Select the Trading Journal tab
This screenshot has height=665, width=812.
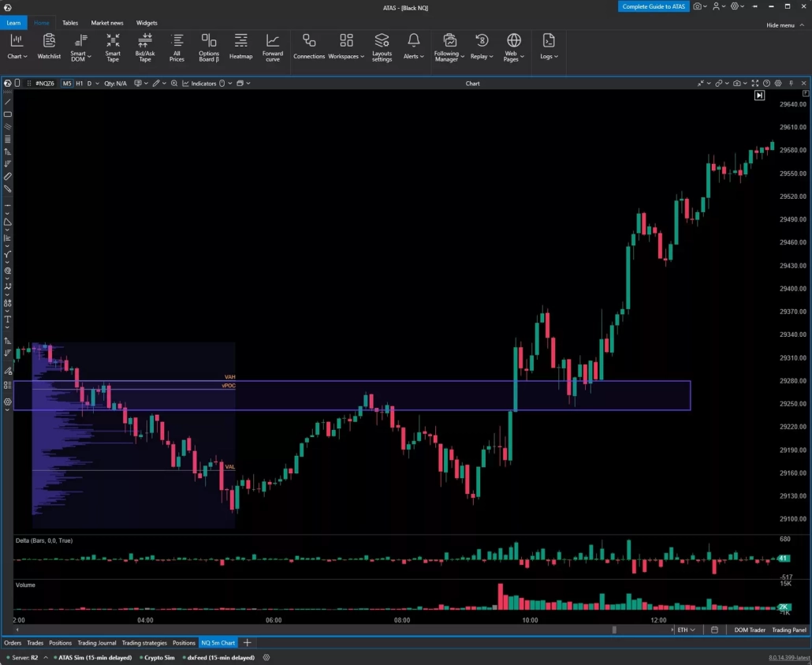click(x=97, y=643)
